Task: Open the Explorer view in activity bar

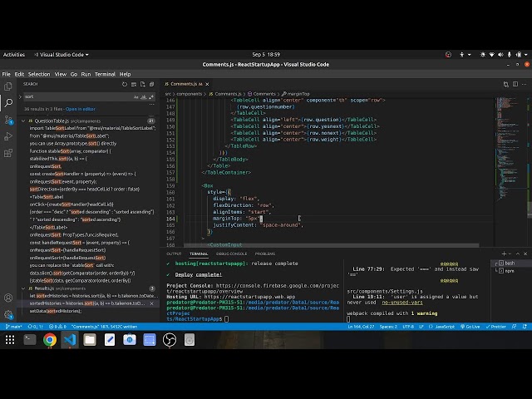Action: [8, 86]
